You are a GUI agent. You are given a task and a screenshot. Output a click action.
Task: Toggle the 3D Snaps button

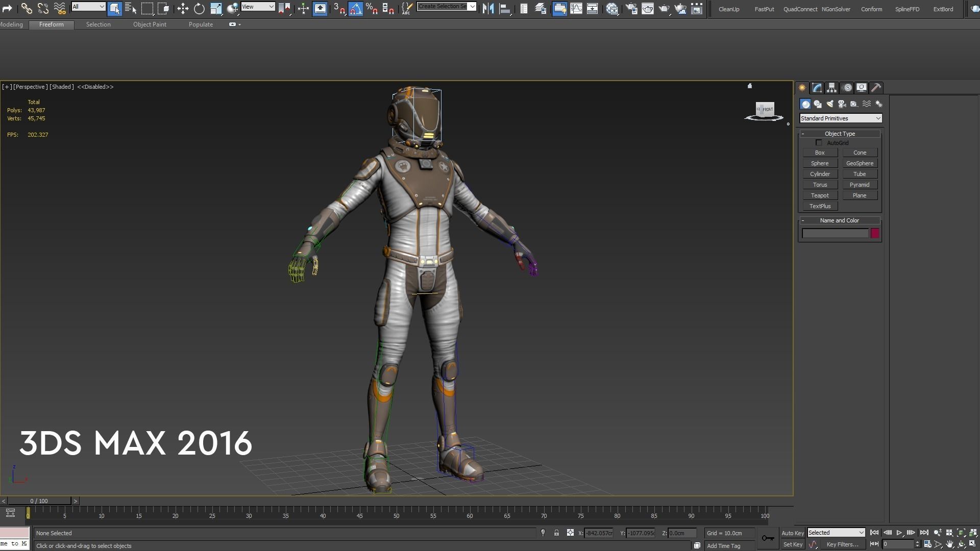tap(339, 8)
